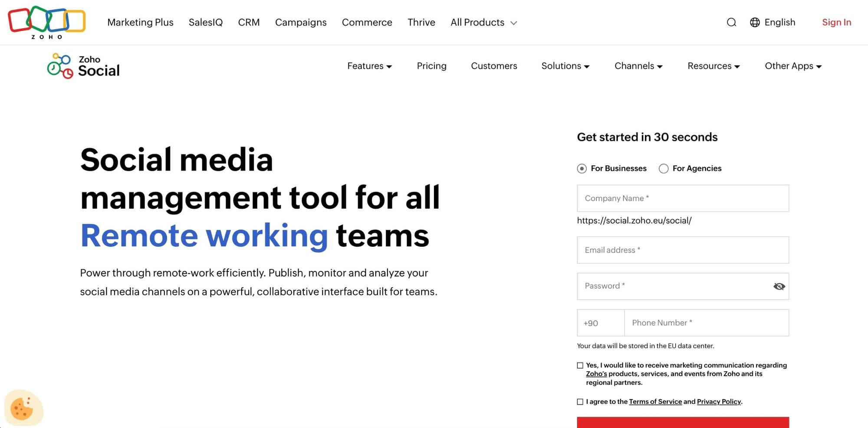Check the Terms of Service agreement checkbox
The width and height of the screenshot is (868, 428).
580,402
